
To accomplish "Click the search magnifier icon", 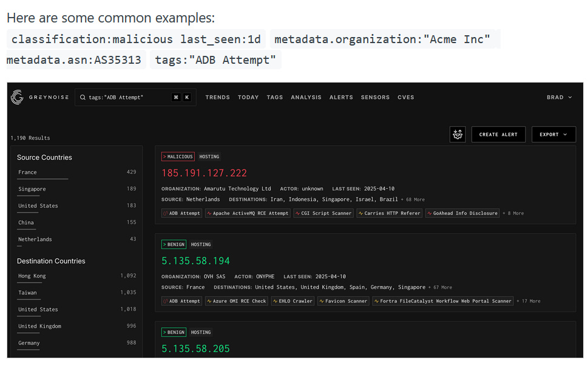I will click(83, 97).
